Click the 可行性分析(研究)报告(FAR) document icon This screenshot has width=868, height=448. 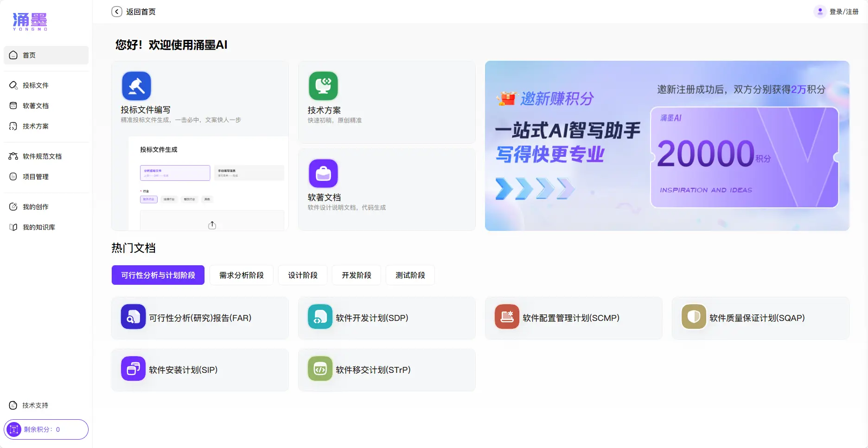coord(133,317)
